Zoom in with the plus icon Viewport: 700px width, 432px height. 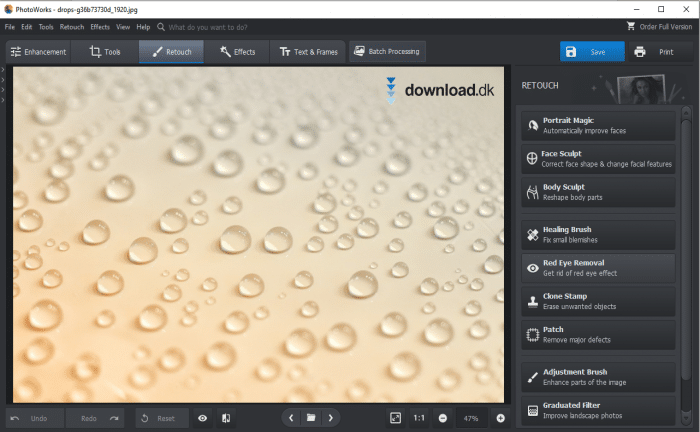click(x=500, y=417)
